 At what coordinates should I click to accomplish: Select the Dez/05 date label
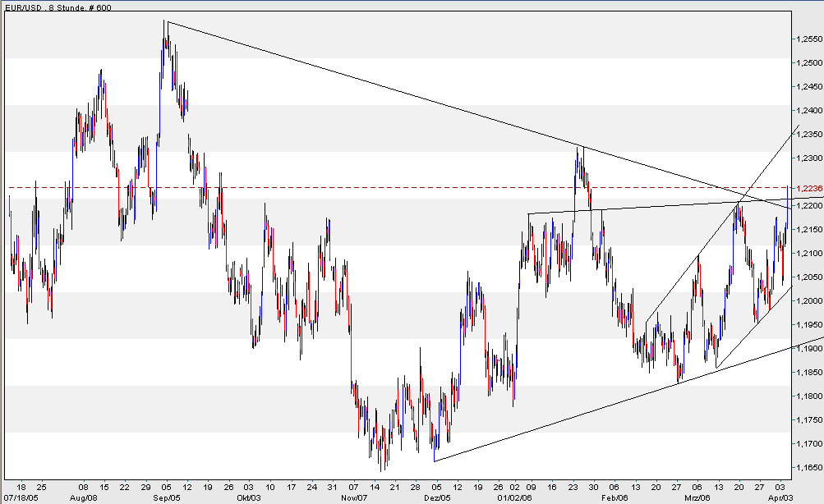pos(437,497)
